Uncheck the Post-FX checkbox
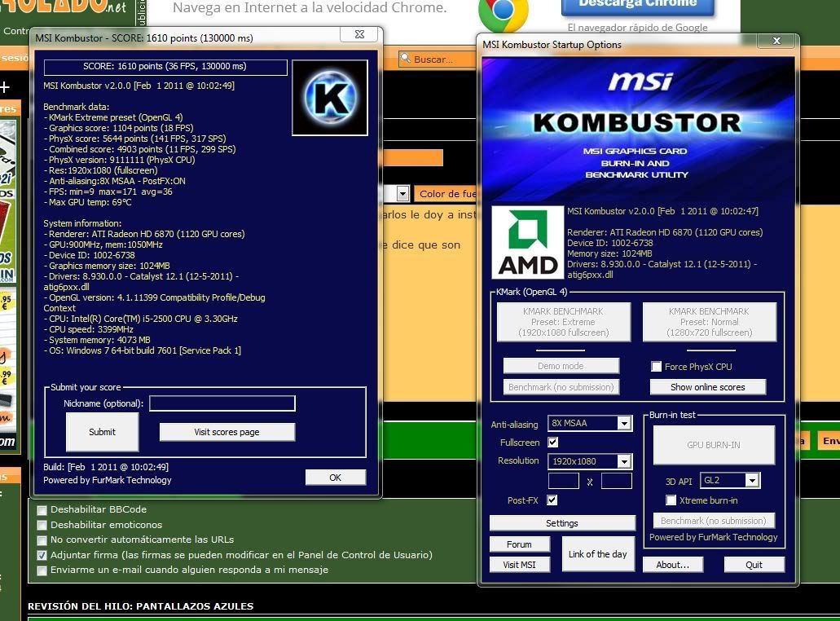The image size is (840, 621). click(x=552, y=500)
